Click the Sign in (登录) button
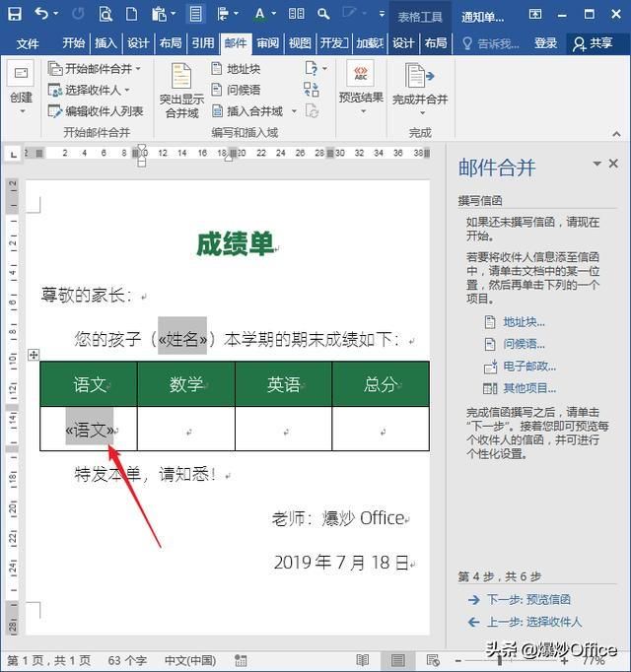The image size is (631, 672). tap(545, 43)
